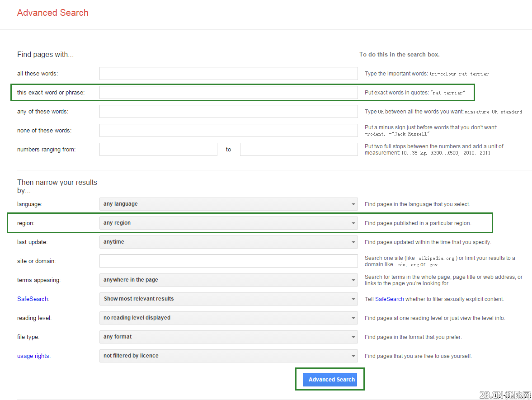532x400 pixels.
Task: Expand the 'any region' dropdown
Action: [x=228, y=223]
